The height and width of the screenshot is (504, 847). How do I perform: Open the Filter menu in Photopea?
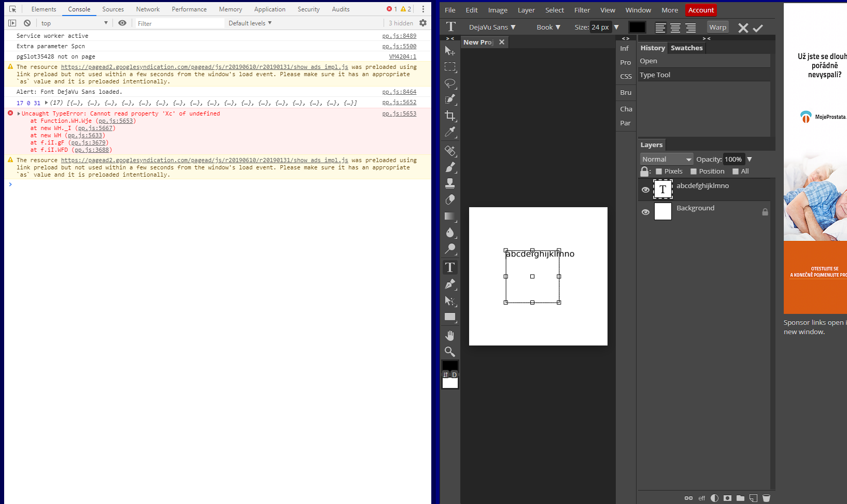click(x=582, y=9)
